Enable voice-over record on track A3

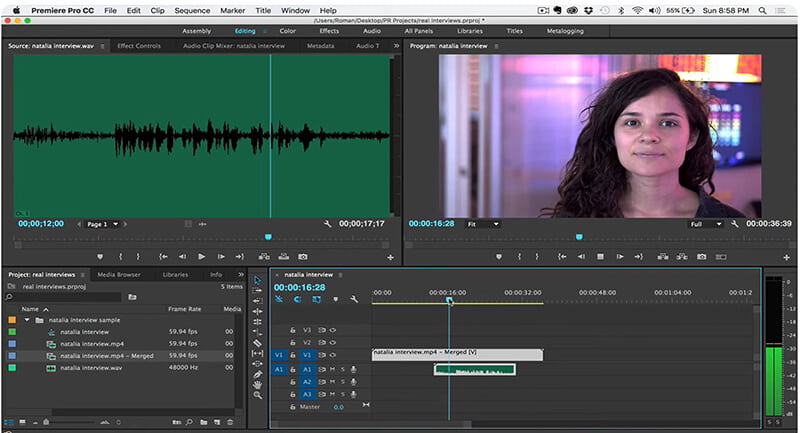point(353,394)
